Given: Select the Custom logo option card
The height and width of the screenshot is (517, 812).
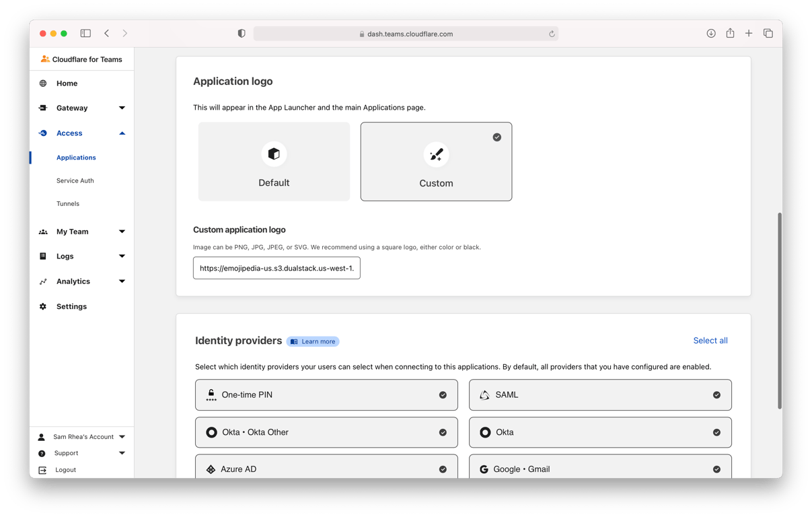Looking at the screenshot, I should (436, 162).
